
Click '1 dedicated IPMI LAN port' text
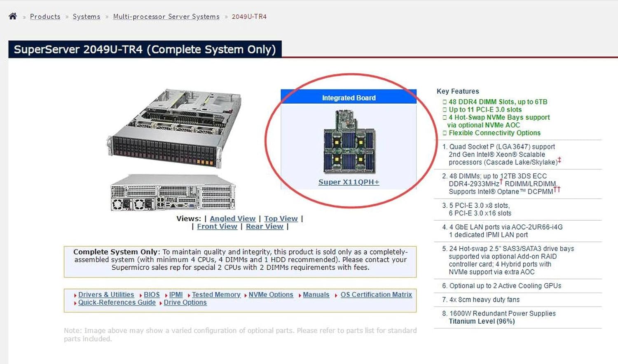point(488,235)
